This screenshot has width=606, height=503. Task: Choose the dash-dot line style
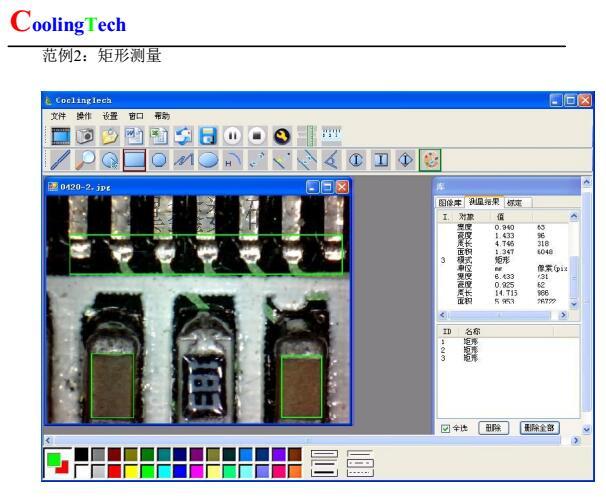[x=360, y=463]
